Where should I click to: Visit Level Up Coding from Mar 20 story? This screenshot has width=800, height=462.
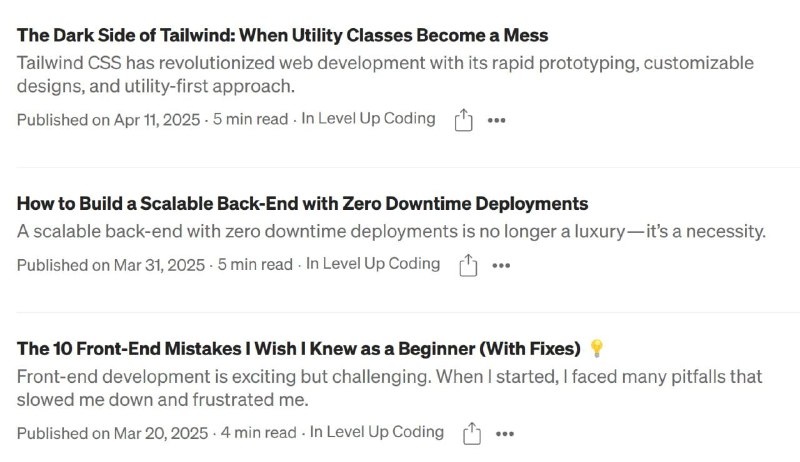[377, 432]
